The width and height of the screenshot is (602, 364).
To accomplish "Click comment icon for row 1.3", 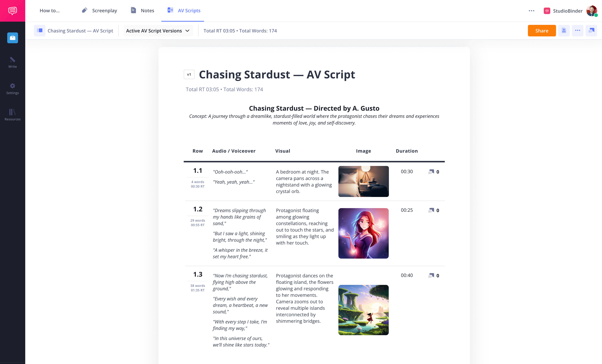I will 431,276.
